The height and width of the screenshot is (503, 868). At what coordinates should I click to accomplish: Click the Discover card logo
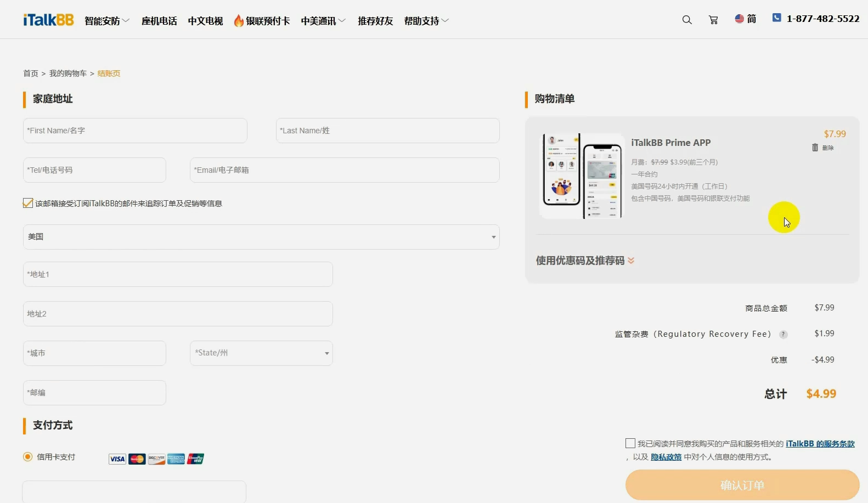pos(156,459)
